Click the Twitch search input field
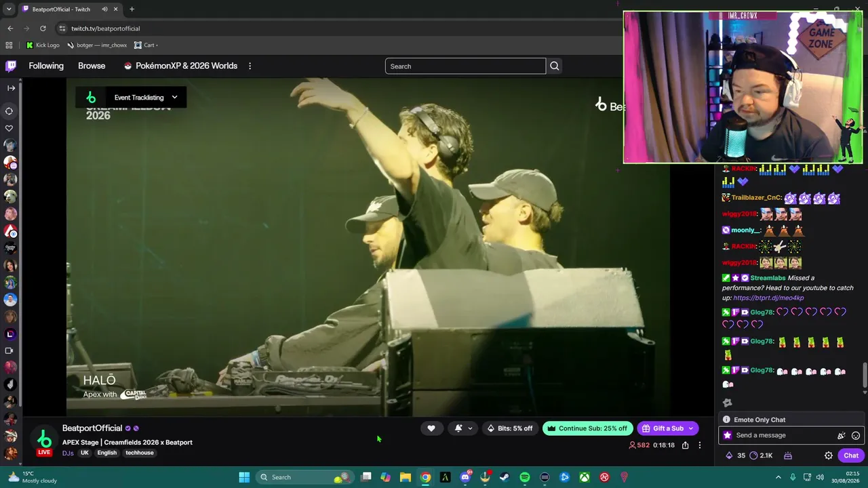Screen dimensions: 868x488 pos(465,66)
